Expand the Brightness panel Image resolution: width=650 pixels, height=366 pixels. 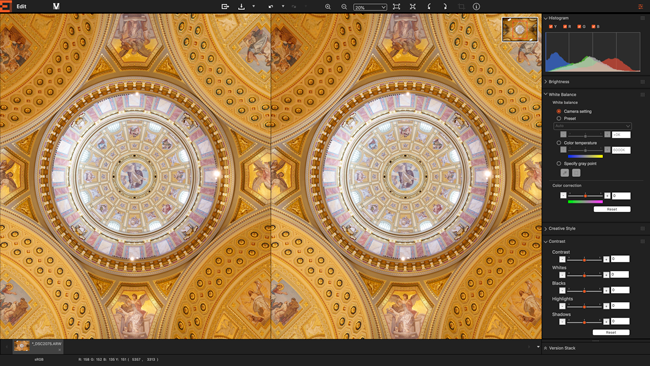pyautogui.click(x=558, y=82)
